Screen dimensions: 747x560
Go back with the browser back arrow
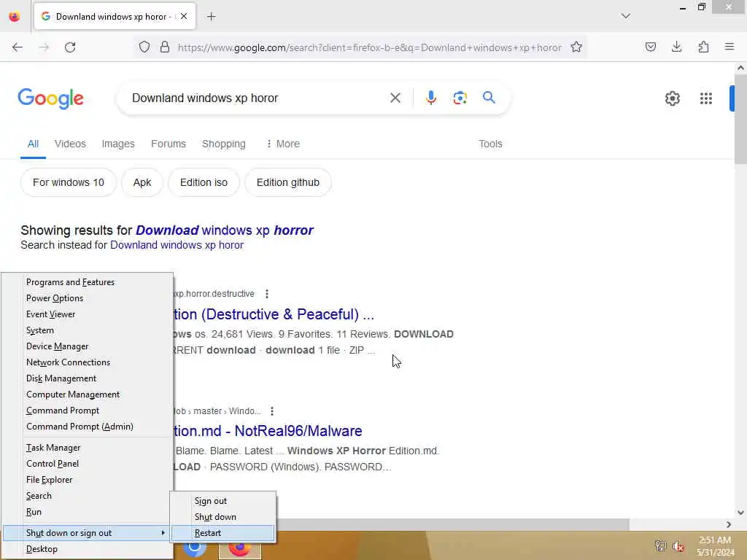[x=18, y=47]
